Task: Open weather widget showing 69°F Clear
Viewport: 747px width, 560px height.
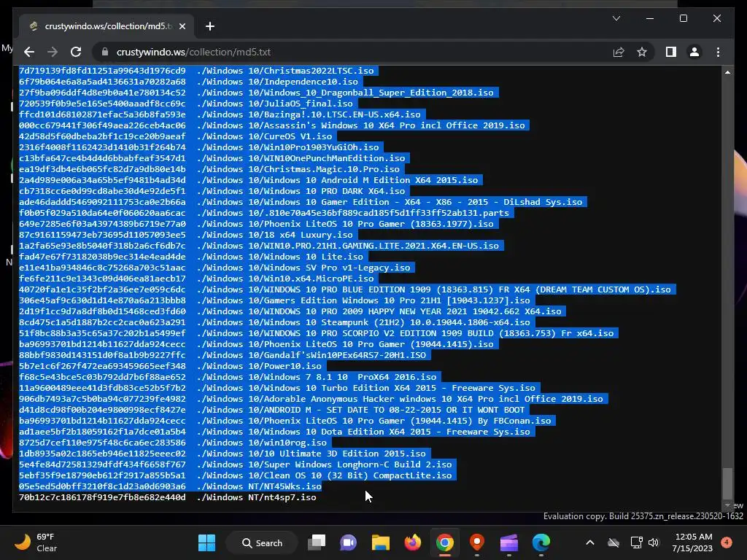Action: pyautogui.click(x=36, y=542)
